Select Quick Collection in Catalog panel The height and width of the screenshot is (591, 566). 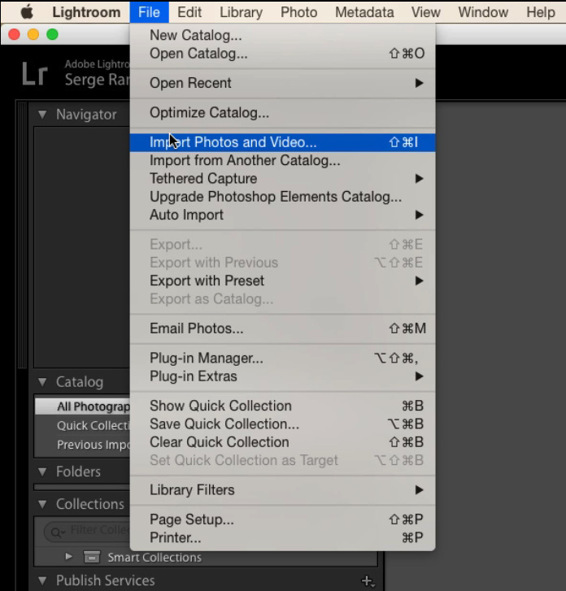[83, 426]
